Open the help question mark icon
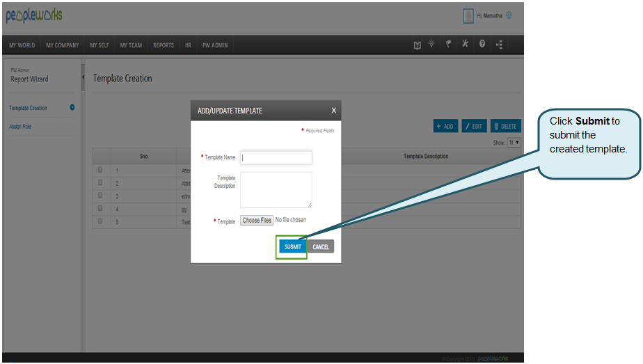The width and height of the screenshot is (643, 364). [x=482, y=45]
